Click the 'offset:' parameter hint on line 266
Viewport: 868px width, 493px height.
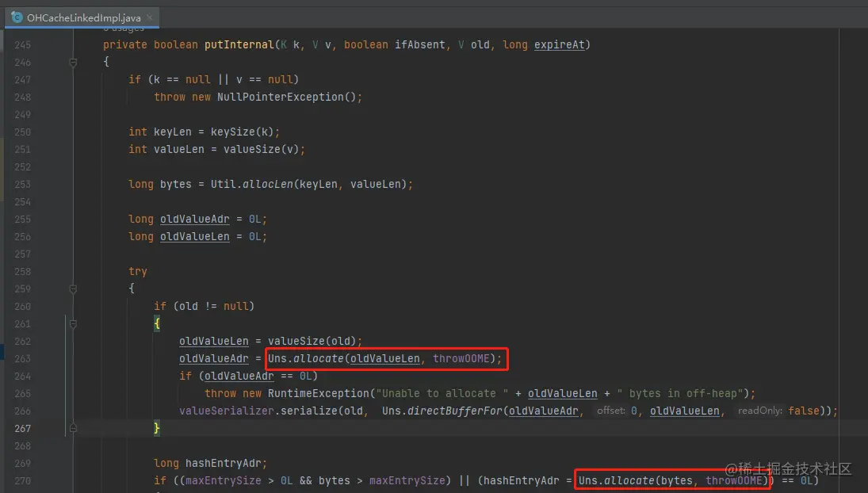pyautogui.click(x=610, y=411)
